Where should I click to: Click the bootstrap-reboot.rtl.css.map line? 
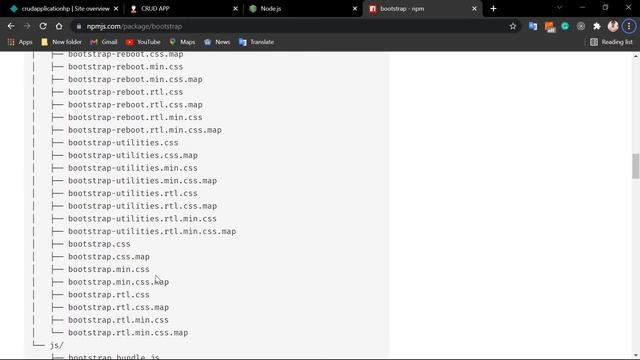136,104
